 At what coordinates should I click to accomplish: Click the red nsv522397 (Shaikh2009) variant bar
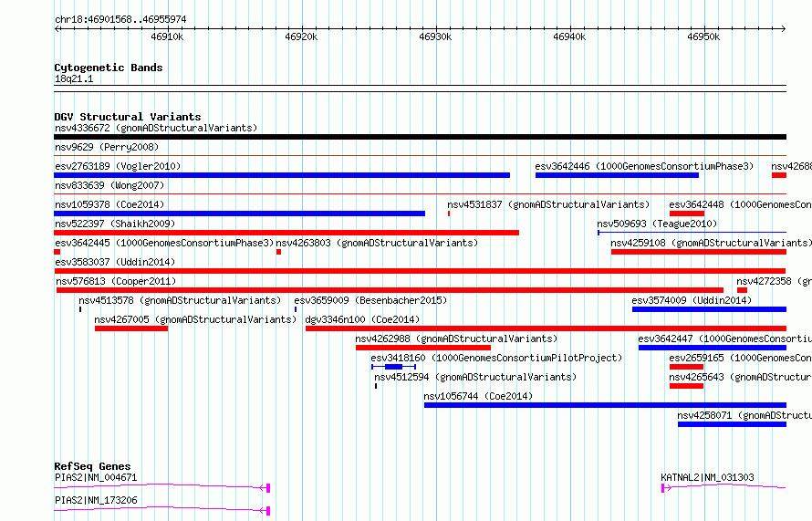286,233
